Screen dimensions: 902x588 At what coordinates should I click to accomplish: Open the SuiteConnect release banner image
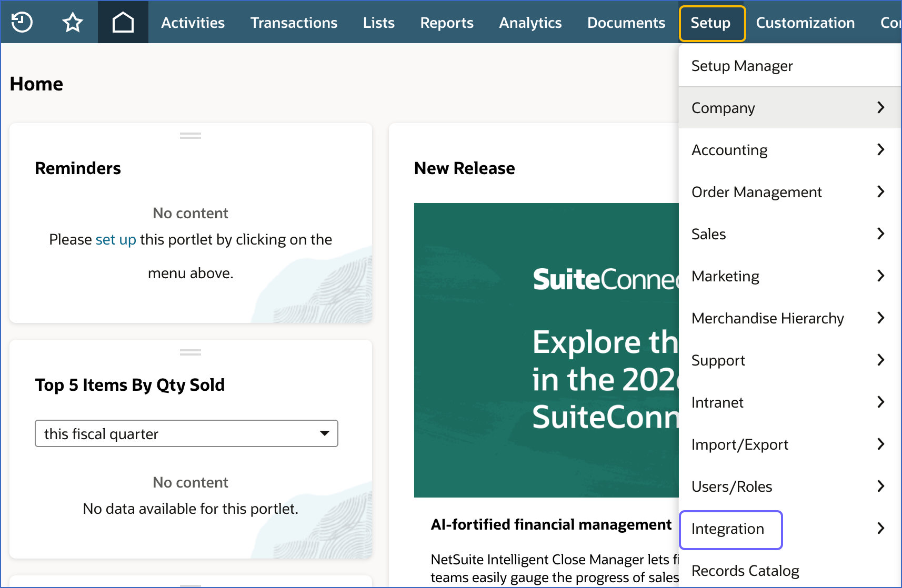click(x=546, y=350)
